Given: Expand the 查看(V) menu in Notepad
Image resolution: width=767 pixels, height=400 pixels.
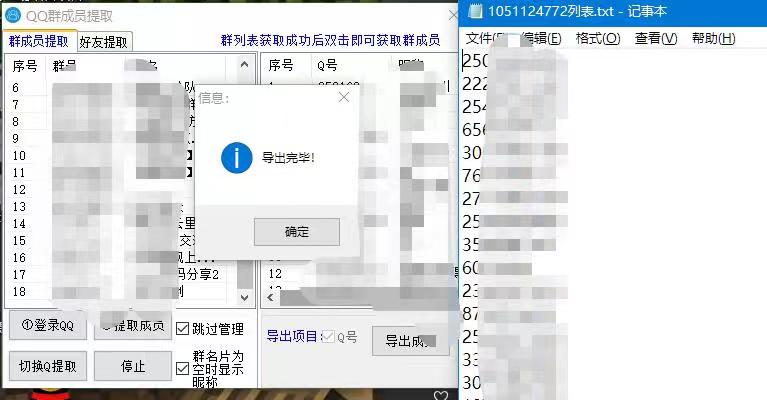Looking at the screenshot, I should tap(656, 39).
